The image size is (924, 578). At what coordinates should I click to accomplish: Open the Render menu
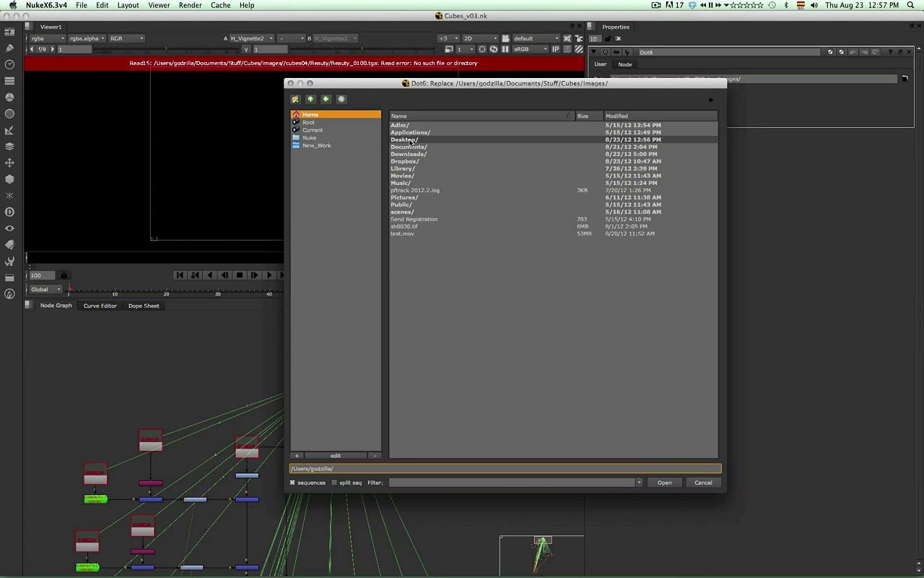[191, 5]
